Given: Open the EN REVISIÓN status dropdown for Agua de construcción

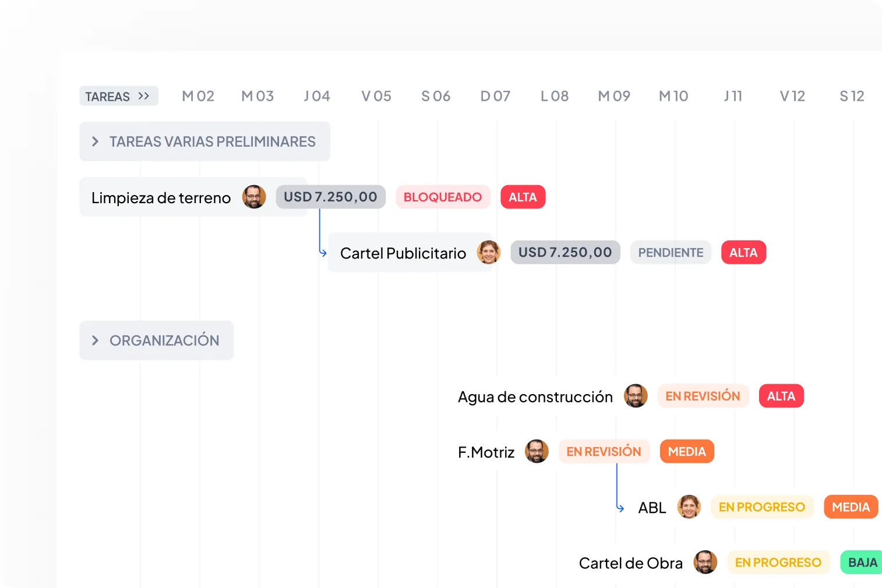Looking at the screenshot, I should coord(703,396).
